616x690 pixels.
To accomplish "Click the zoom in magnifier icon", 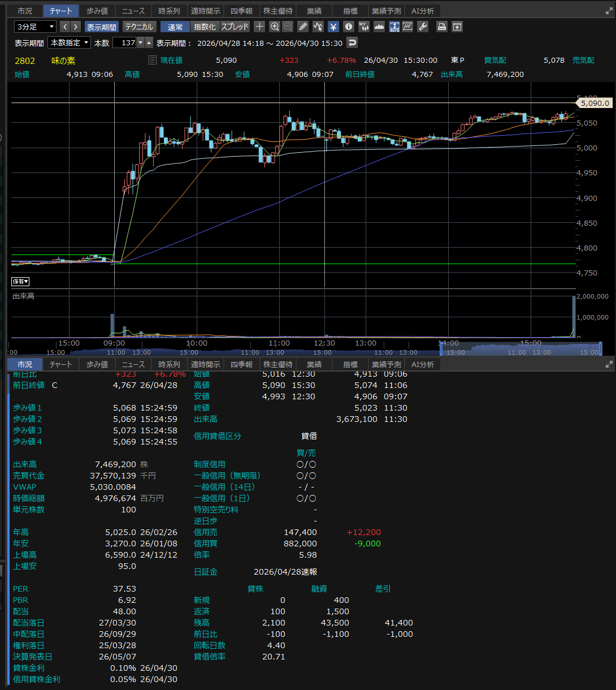I will click(275, 27).
